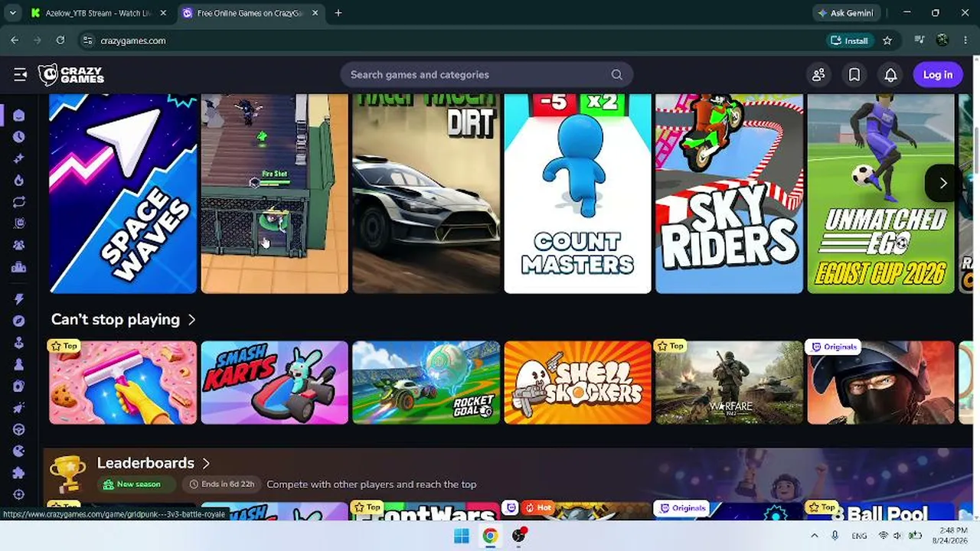This screenshot has width=980, height=551.
Task: Open the Shell Shockers game
Action: click(x=578, y=383)
